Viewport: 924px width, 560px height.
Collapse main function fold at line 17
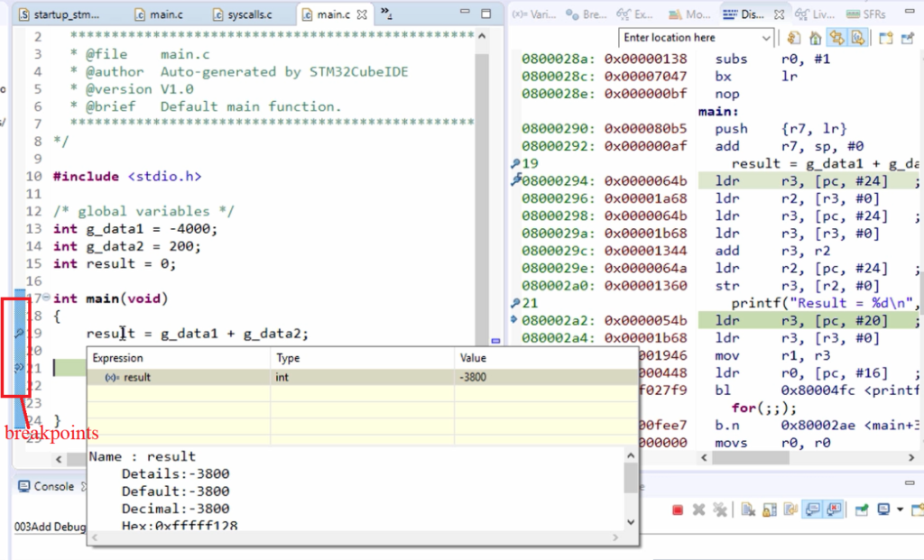(46, 298)
